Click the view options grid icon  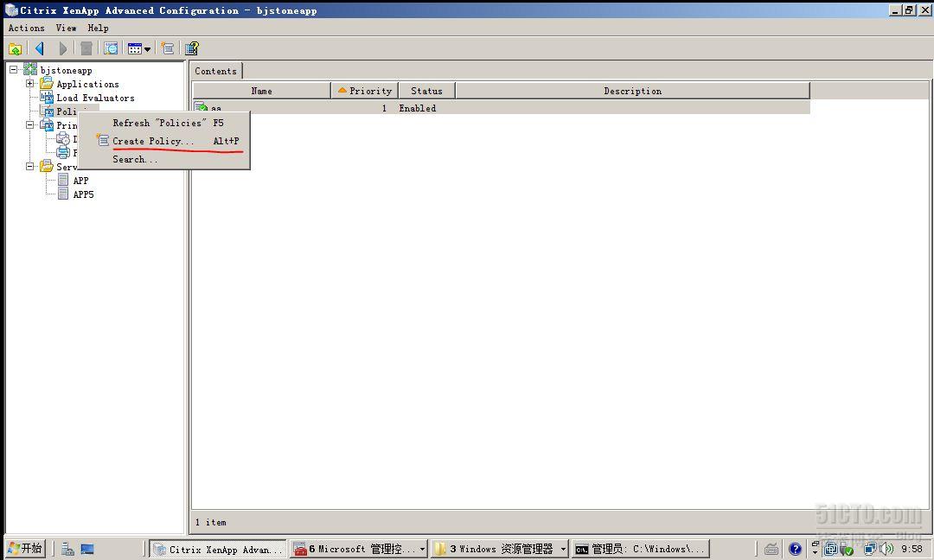[135, 48]
